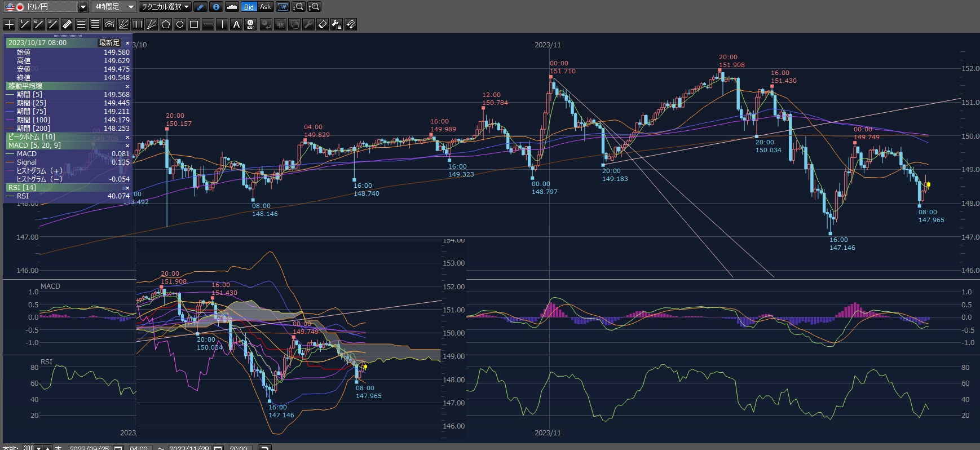This screenshot has height=450, width=980.
Task: Select the crosshair cursor tool
Action: click(x=9, y=24)
